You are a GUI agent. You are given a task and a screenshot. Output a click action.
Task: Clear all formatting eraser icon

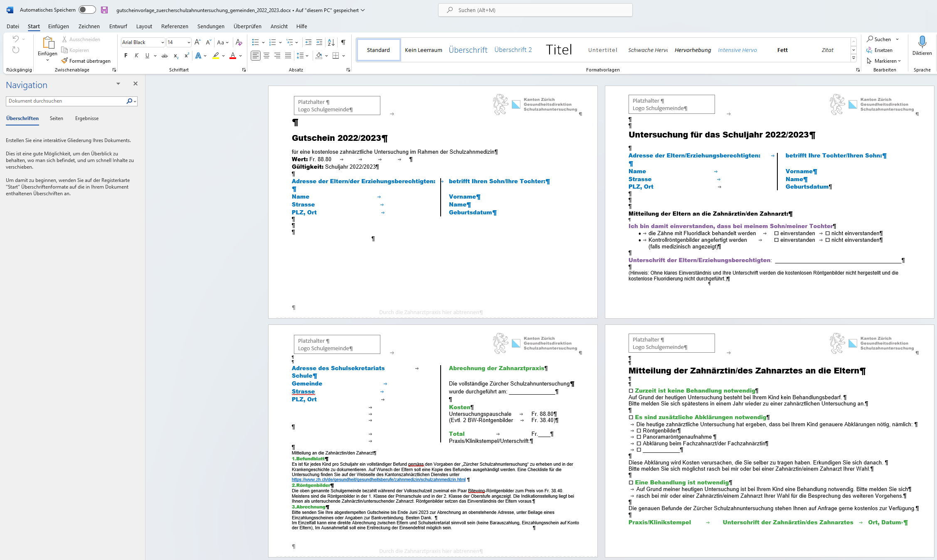pos(239,42)
